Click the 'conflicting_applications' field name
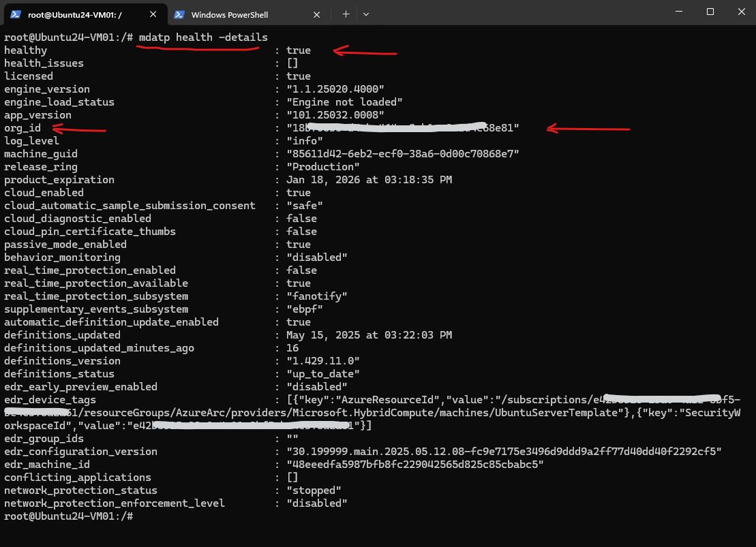Image resolution: width=756 pixels, height=547 pixels. tap(78, 478)
